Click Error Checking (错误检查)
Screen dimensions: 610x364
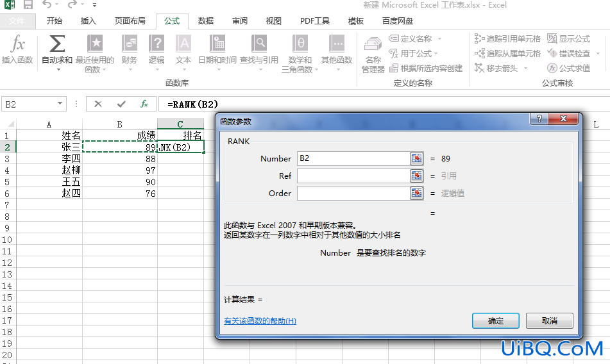coord(569,53)
